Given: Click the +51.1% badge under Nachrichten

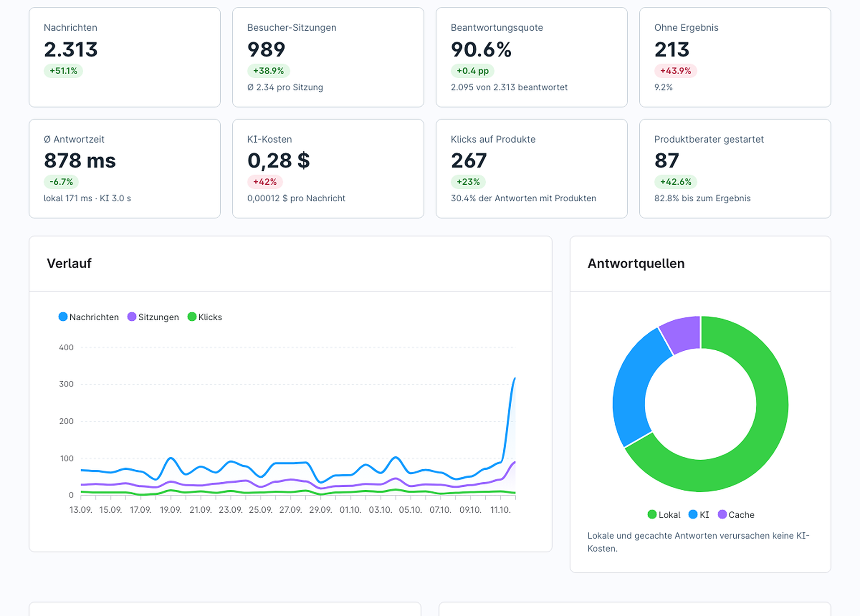Looking at the screenshot, I should tap(63, 71).
